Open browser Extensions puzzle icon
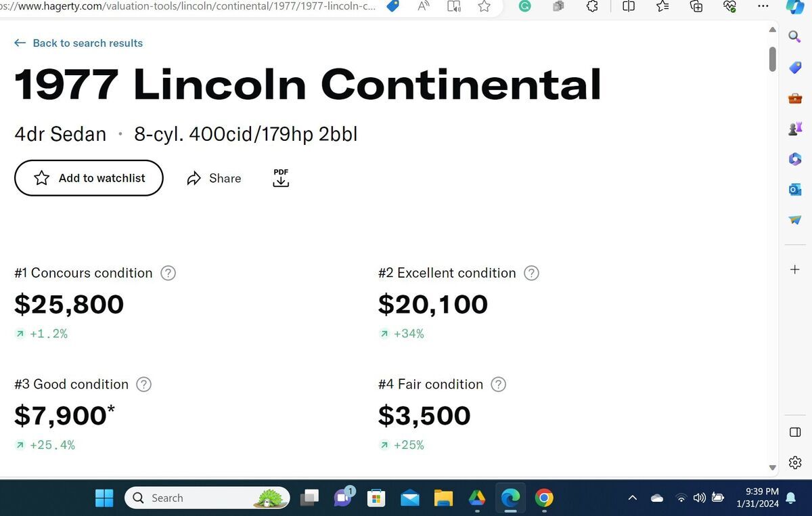This screenshot has width=812, height=516. pyautogui.click(x=592, y=7)
